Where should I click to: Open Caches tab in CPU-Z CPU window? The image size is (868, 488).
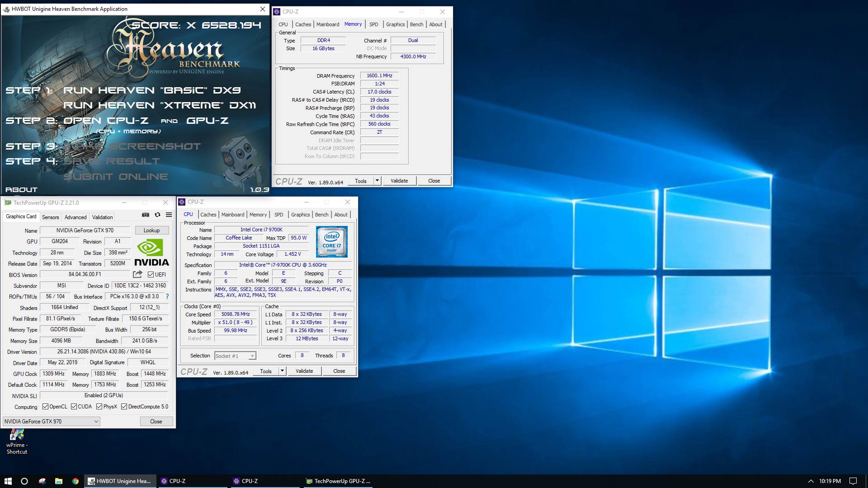coord(208,215)
